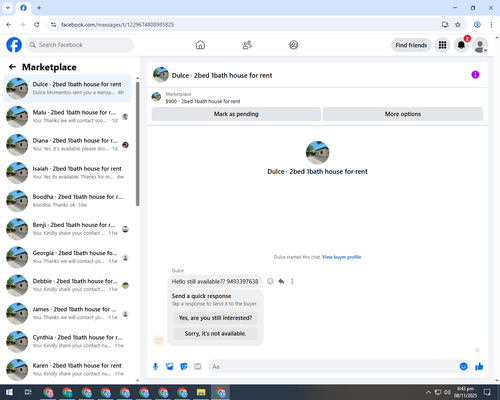
Task: Open Debbie conversation in chat list
Action: click(x=67, y=285)
